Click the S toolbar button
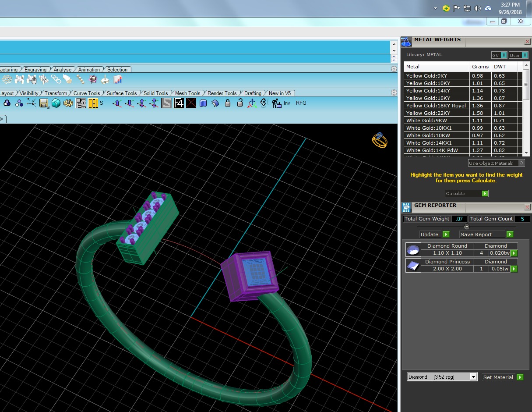The height and width of the screenshot is (412, 532). [102, 103]
